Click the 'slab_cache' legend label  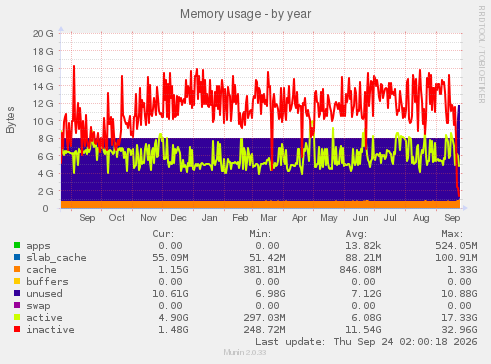(x=56, y=258)
